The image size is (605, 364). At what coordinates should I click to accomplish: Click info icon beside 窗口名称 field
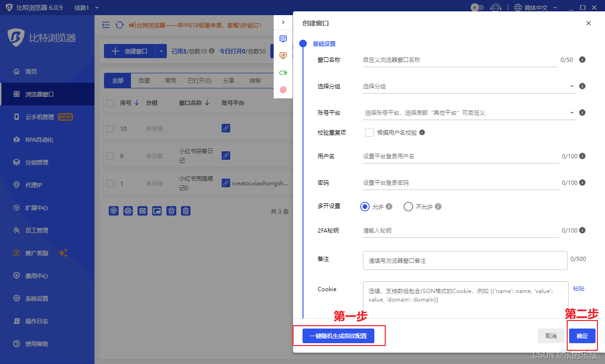(582, 60)
